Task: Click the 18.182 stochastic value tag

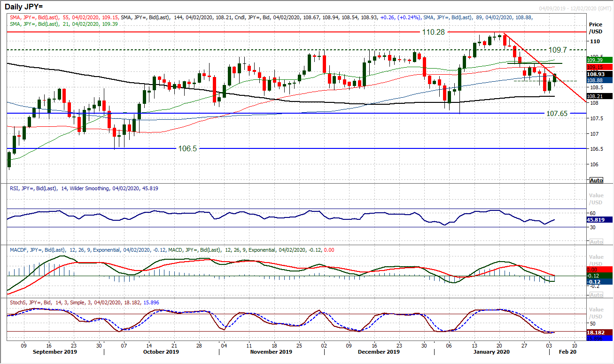Action: point(596,332)
